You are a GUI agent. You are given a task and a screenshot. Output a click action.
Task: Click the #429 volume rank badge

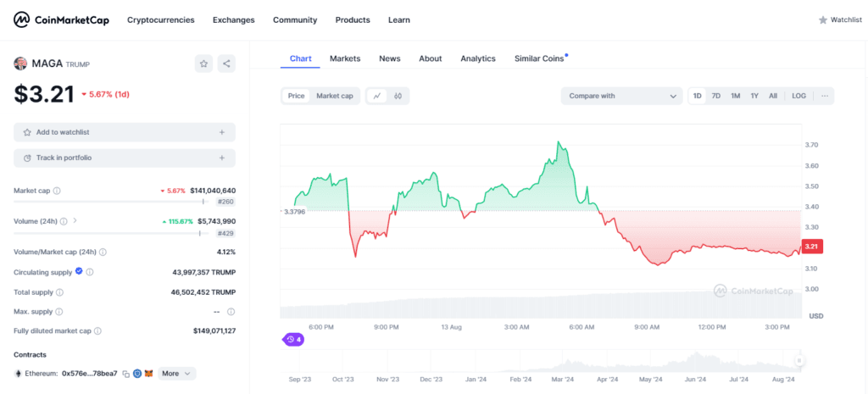[x=226, y=234]
